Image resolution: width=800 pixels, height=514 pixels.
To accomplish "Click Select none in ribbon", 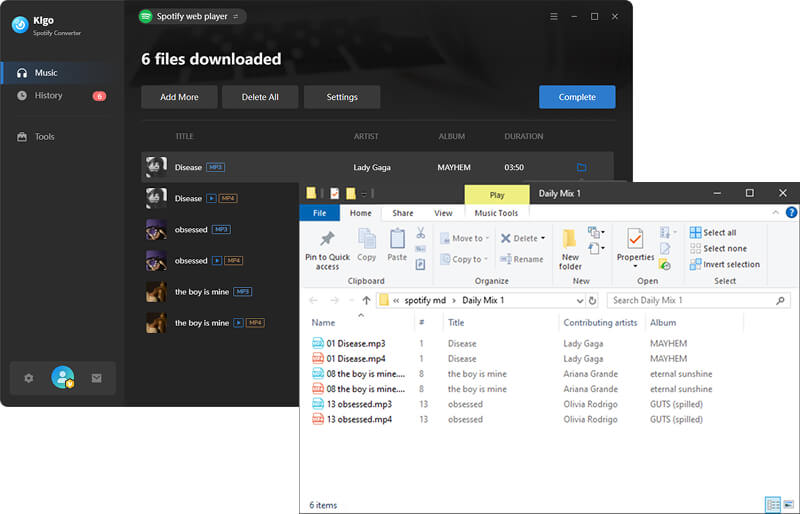I will [718, 249].
